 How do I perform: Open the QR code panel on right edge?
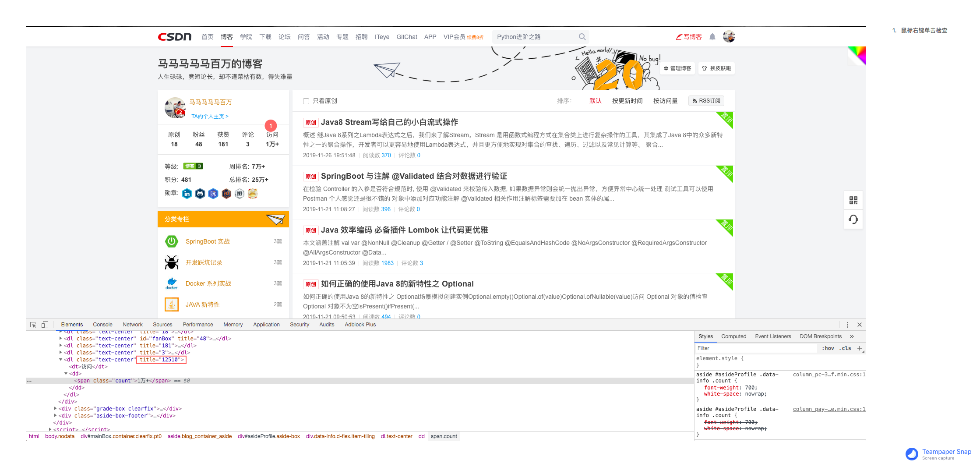pos(853,200)
